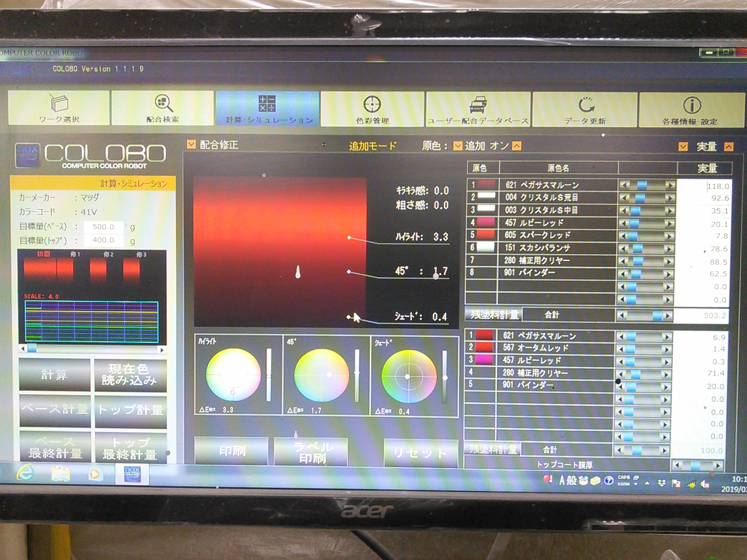Edit the 目標量(トップ) field showing 400.0
Image resolution: width=747 pixels, height=560 pixels.
coord(103,240)
